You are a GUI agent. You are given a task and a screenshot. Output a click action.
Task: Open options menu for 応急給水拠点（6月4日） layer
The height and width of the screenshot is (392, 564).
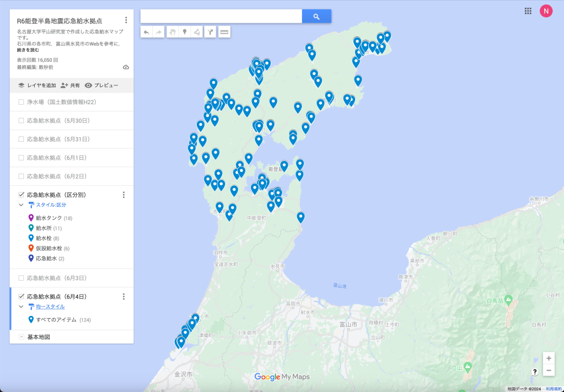click(124, 297)
